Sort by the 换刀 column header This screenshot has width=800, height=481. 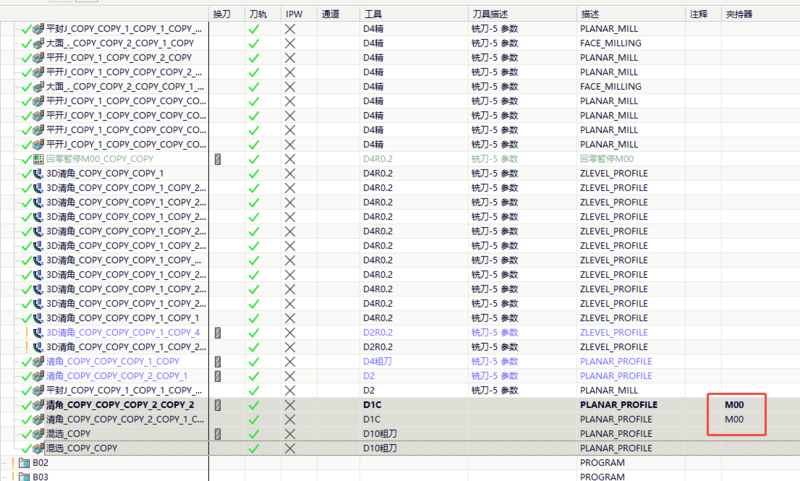pyautogui.click(x=221, y=14)
